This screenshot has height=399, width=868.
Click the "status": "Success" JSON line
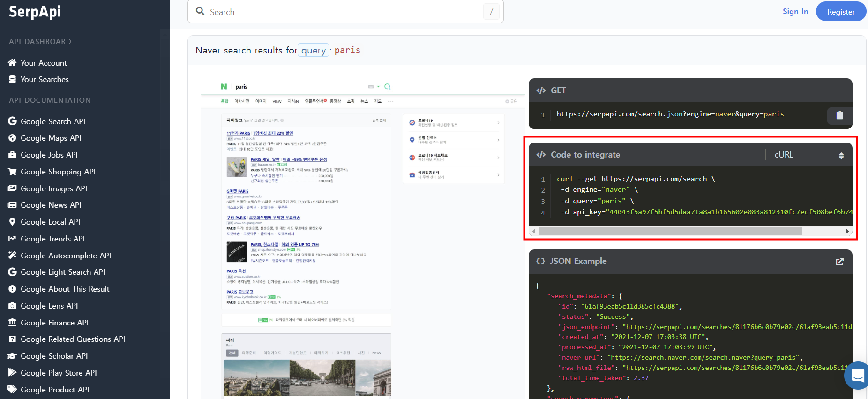coord(596,316)
